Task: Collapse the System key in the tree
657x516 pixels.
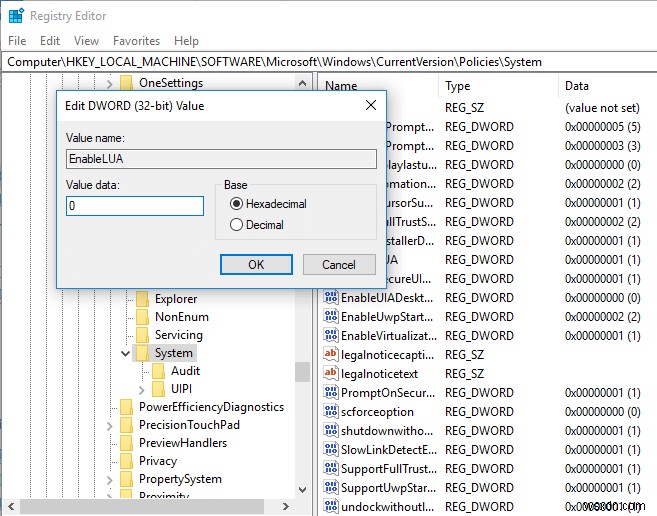Action: (125, 353)
